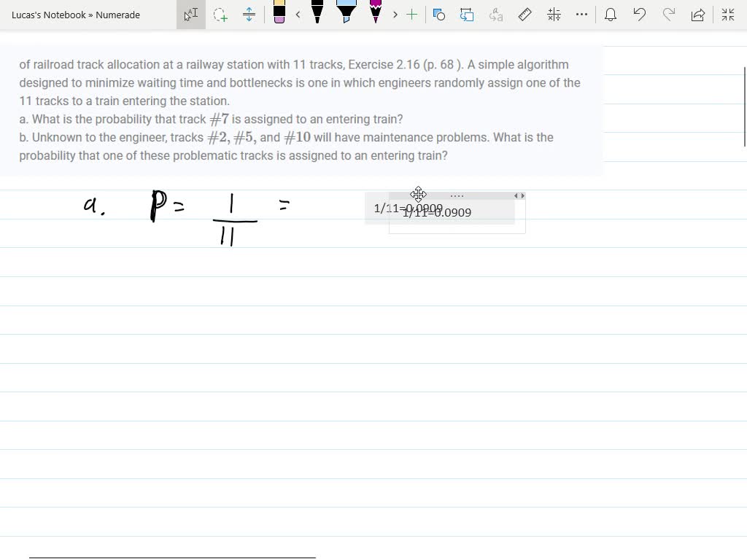Select the black pen
The image size is (747, 560).
(x=317, y=13)
